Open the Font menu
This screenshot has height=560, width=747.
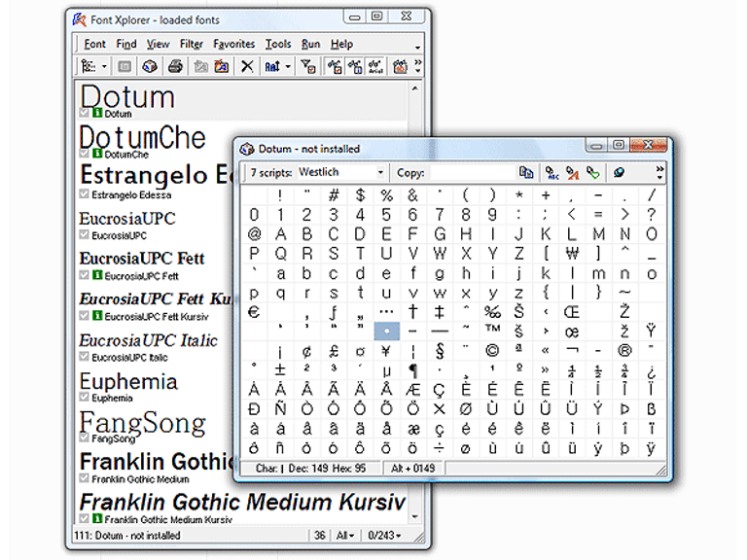(94, 44)
